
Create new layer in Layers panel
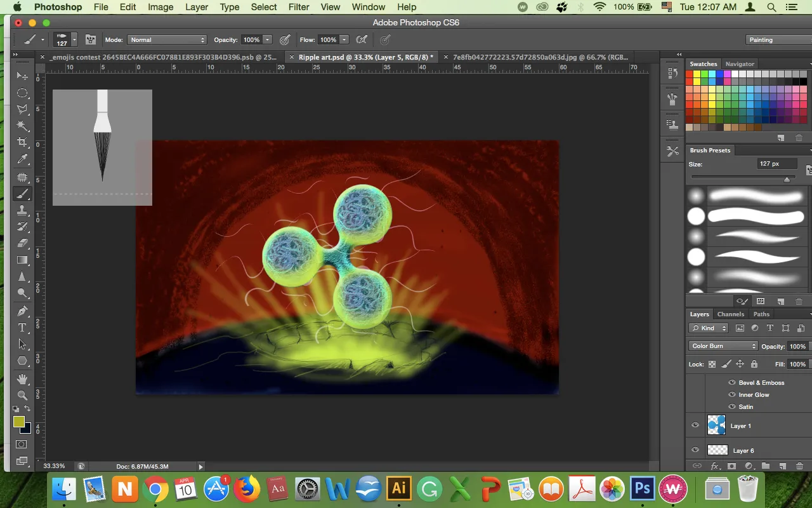782,466
